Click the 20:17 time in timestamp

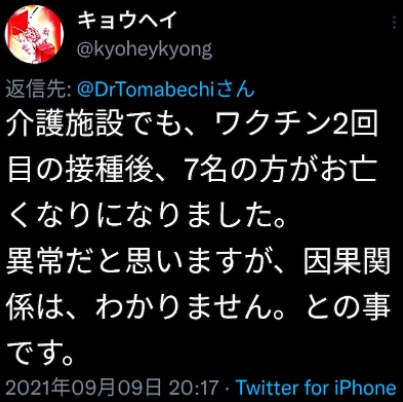193,388
